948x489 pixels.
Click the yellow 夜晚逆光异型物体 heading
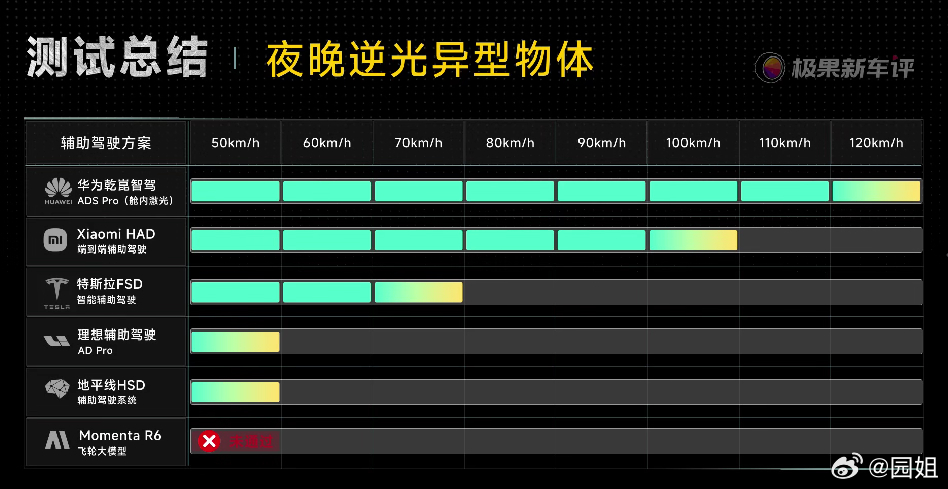(430, 59)
